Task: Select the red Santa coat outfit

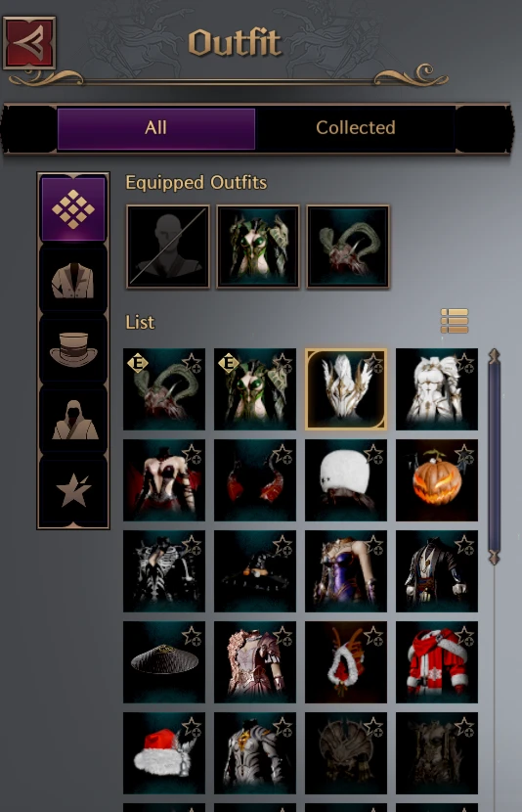Action: (437, 661)
